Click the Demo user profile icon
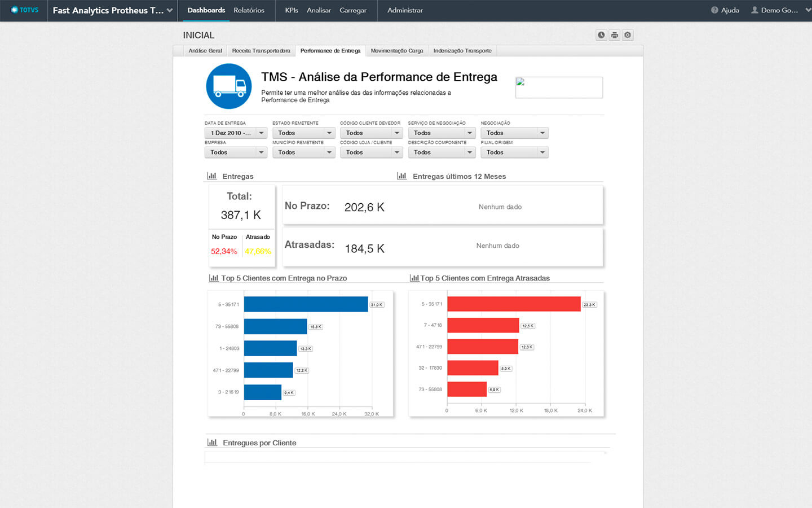The height and width of the screenshot is (508, 812). point(754,10)
